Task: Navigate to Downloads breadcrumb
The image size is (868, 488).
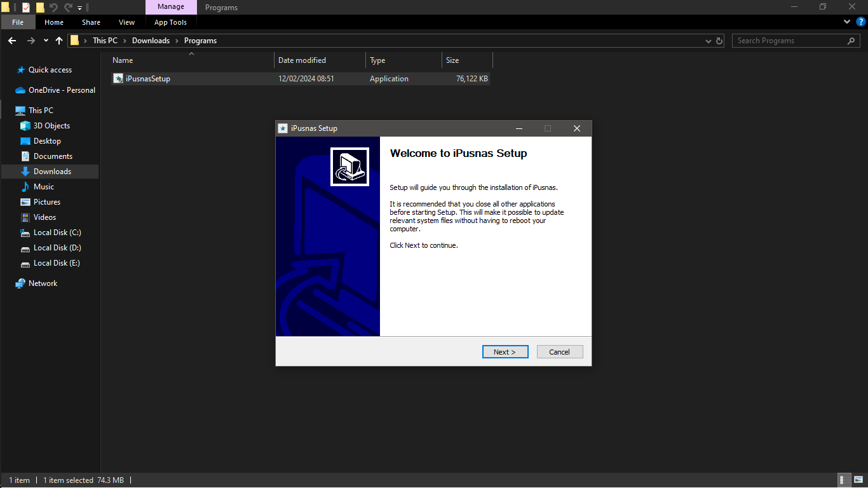Action: click(151, 41)
